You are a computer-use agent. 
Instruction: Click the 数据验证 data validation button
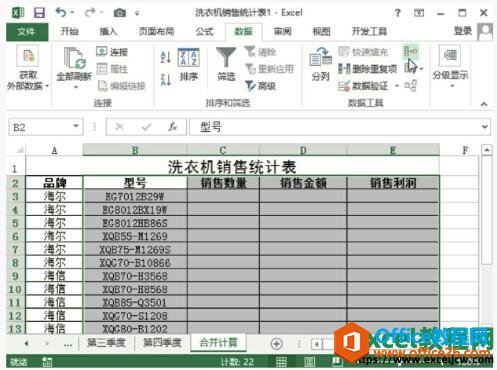pos(363,86)
